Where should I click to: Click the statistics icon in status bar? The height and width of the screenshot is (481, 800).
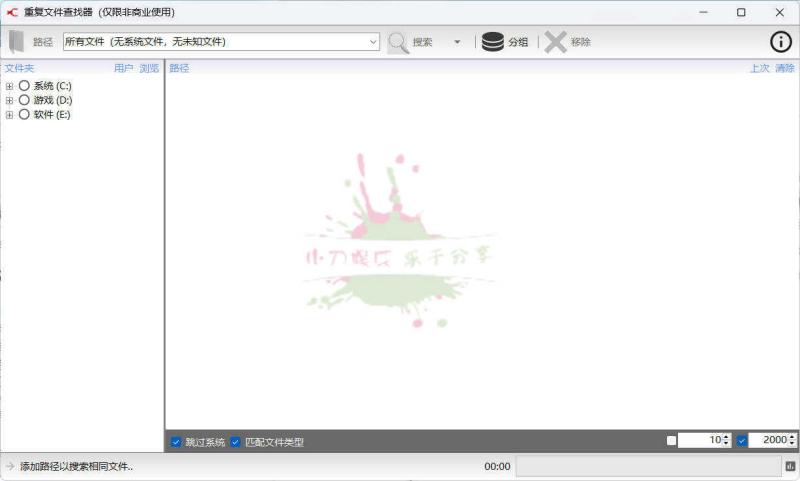(x=790, y=466)
